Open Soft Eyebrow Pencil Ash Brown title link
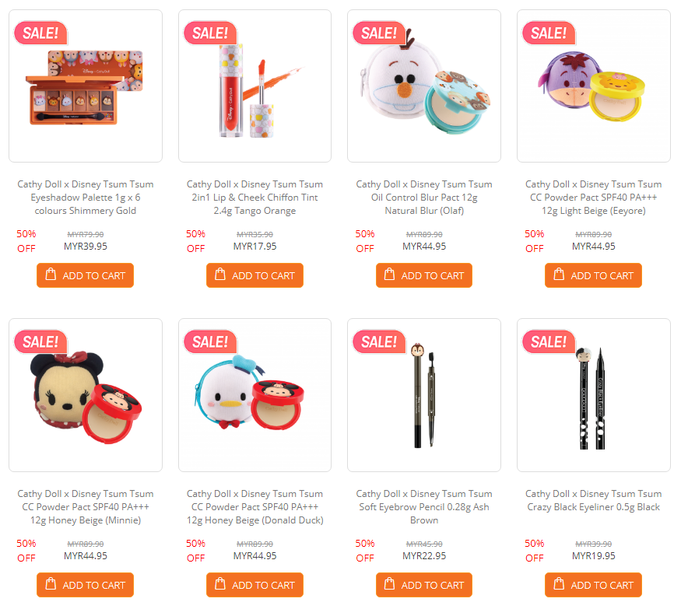The width and height of the screenshot is (681, 616). click(424, 506)
